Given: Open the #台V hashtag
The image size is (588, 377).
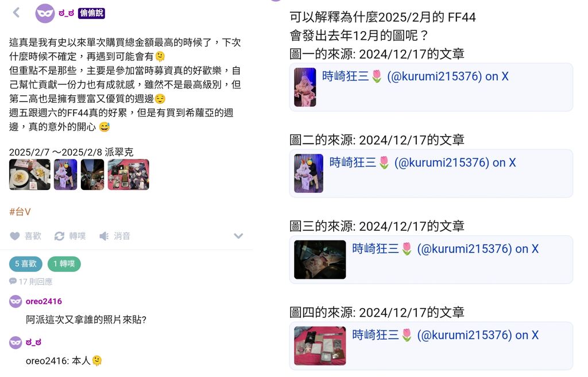Looking at the screenshot, I should pos(20,212).
